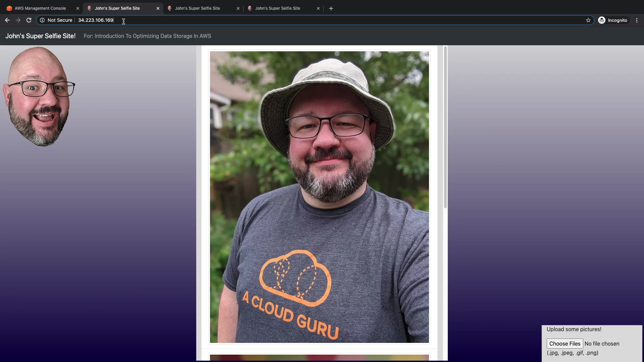Click the browser back arrow
Image resolution: width=644 pixels, height=362 pixels.
7,20
